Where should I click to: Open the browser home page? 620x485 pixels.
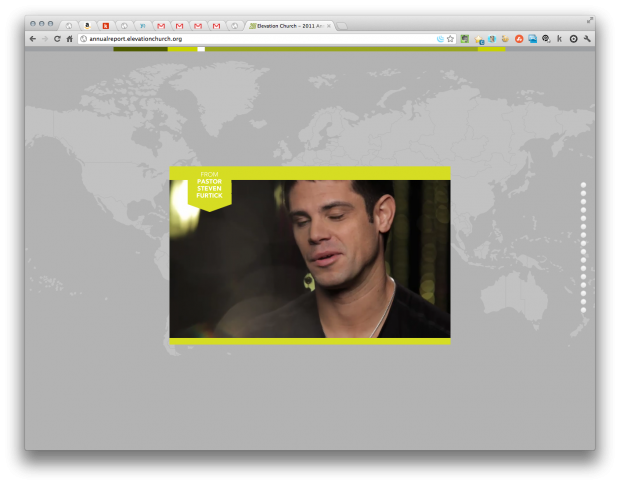coord(70,39)
